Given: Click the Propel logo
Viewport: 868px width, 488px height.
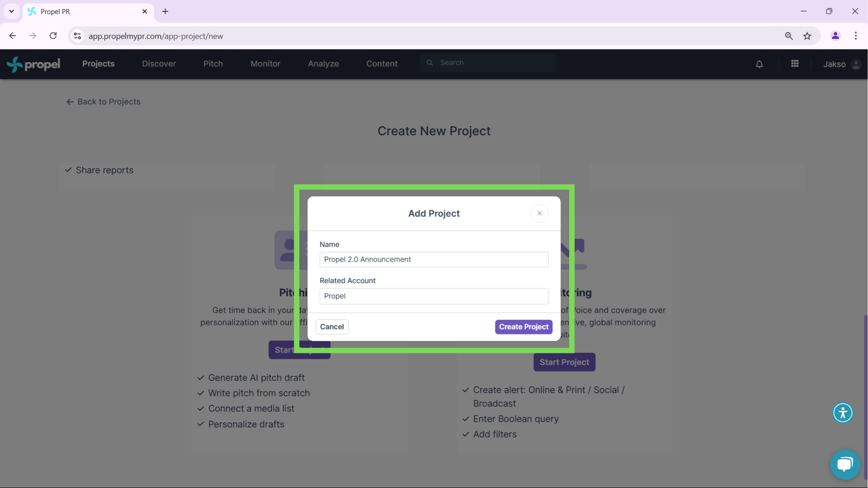Looking at the screenshot, I should (x=33, y=64).
